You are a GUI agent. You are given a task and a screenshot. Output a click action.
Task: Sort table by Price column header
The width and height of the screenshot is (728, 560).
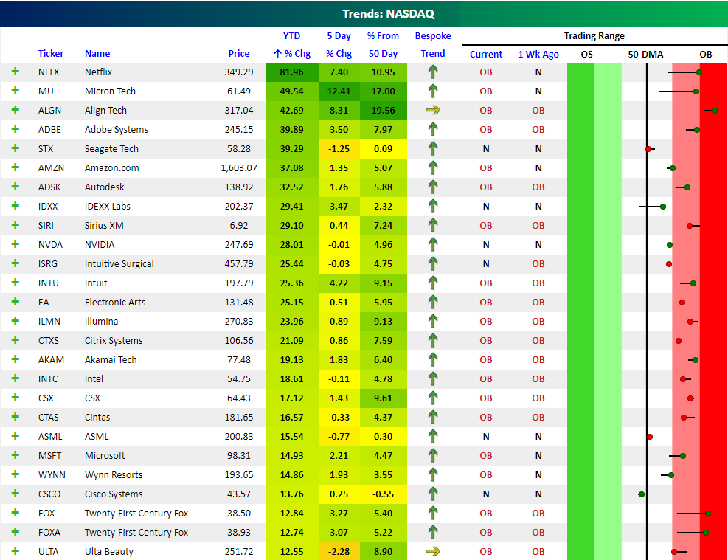239,53
